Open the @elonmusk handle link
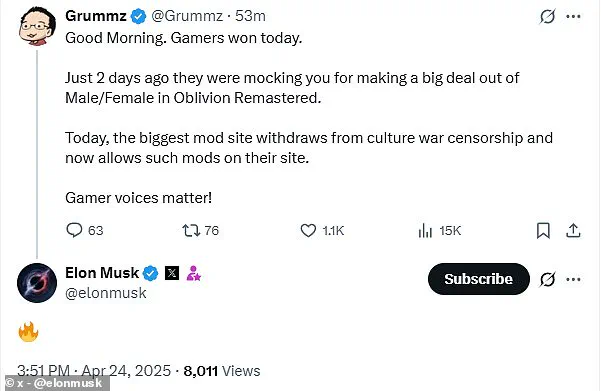 (x=106, y=293)
